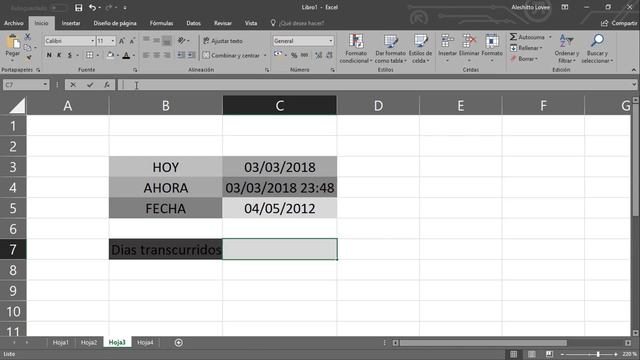Open the ribbon display options icon
The image size is (640, 360).
(x=564, y=7)
